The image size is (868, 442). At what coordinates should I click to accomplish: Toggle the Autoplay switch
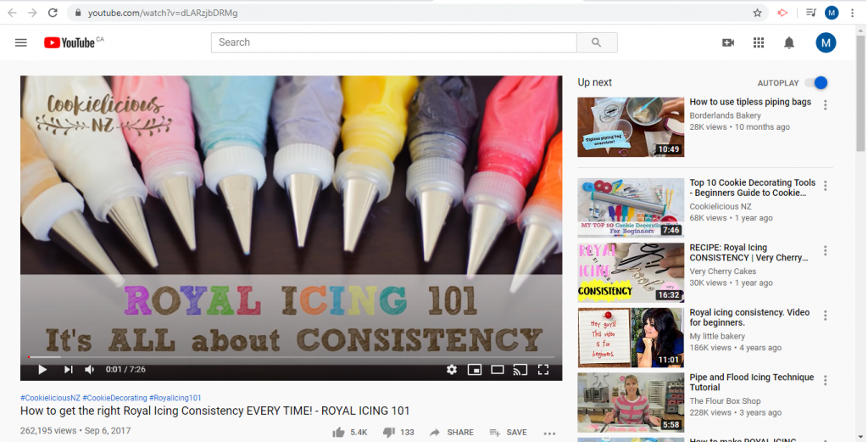[816, 82]
